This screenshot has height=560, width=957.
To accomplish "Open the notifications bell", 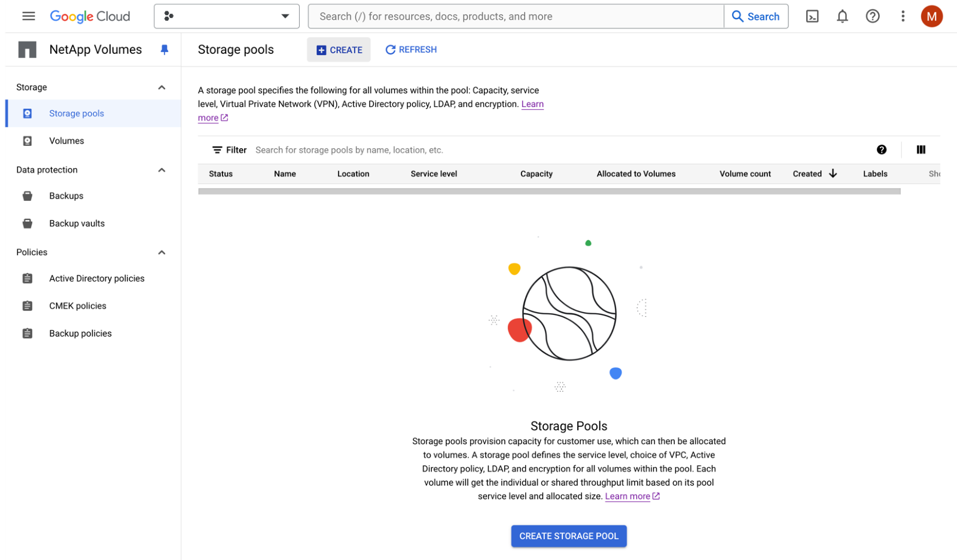I will pyautogui.click(x=842, y=16).
